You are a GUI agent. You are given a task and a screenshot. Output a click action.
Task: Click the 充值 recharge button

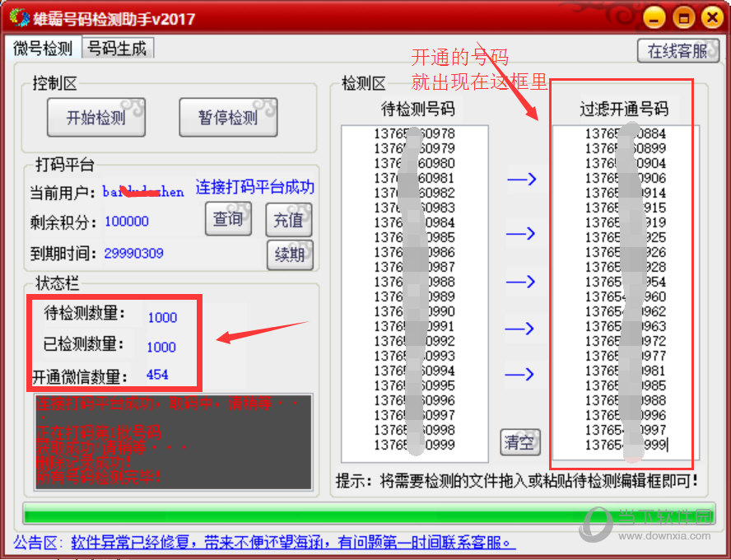pyautogui.click(x=289, y=220)
